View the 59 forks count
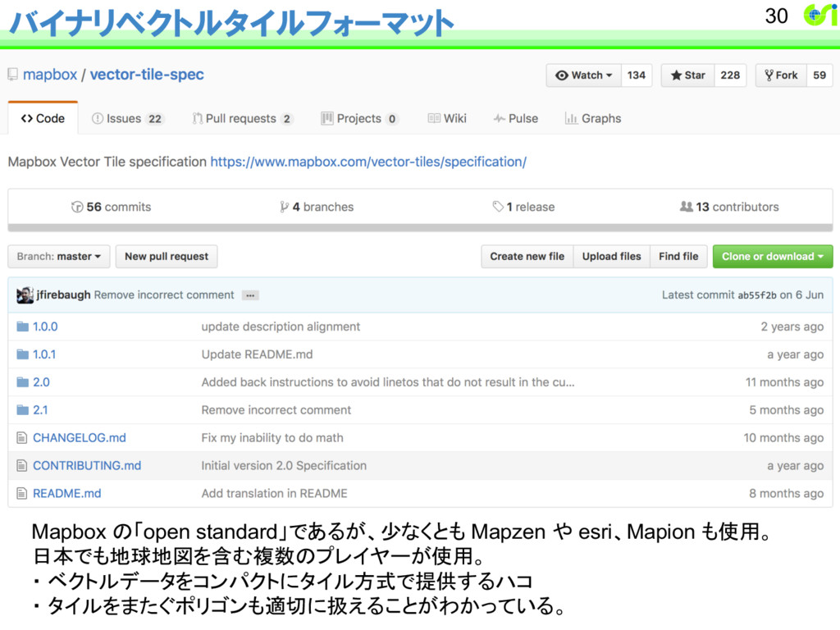840x630 pixels. [819, 75]
